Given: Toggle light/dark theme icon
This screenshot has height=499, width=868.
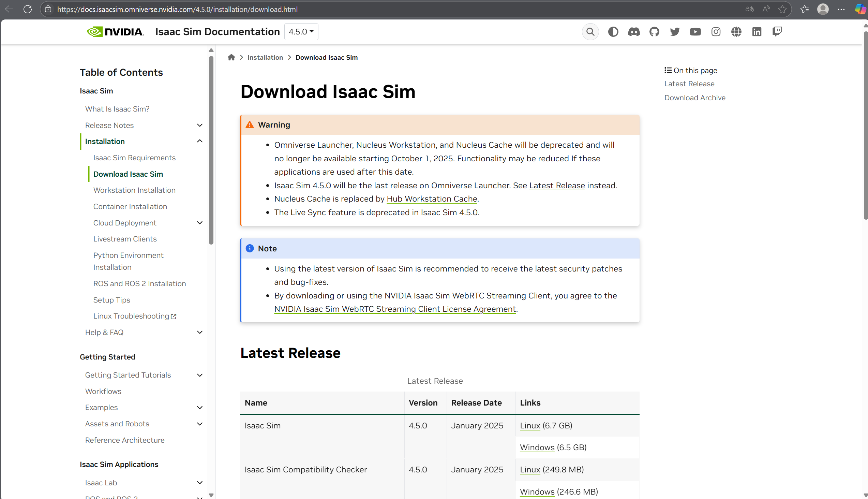Looking at the screenshot, I should pyautogui.click(x=613, y=31).
